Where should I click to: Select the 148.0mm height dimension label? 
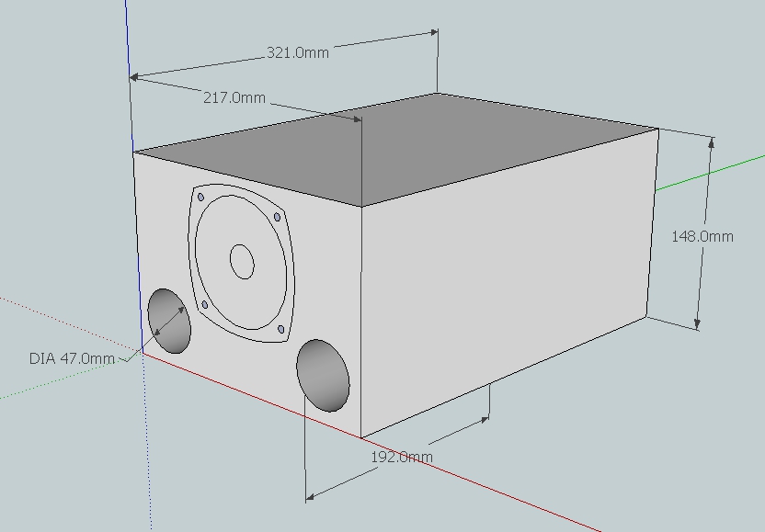pos(702,236)
